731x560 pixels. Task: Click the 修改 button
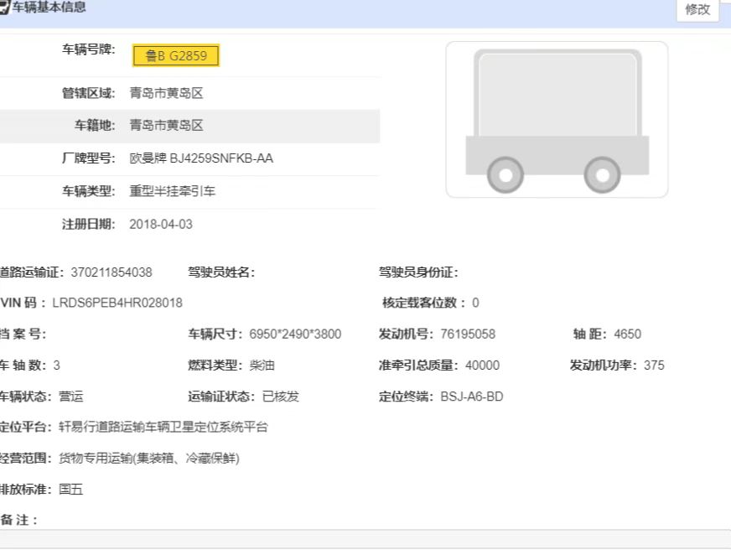click(x=697, y=10)
